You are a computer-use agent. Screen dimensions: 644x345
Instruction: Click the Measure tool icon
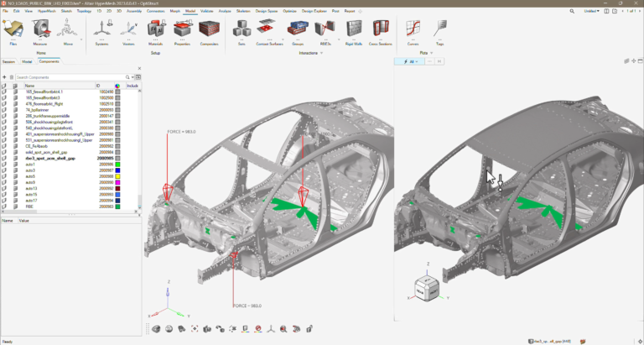coord(40,29)
